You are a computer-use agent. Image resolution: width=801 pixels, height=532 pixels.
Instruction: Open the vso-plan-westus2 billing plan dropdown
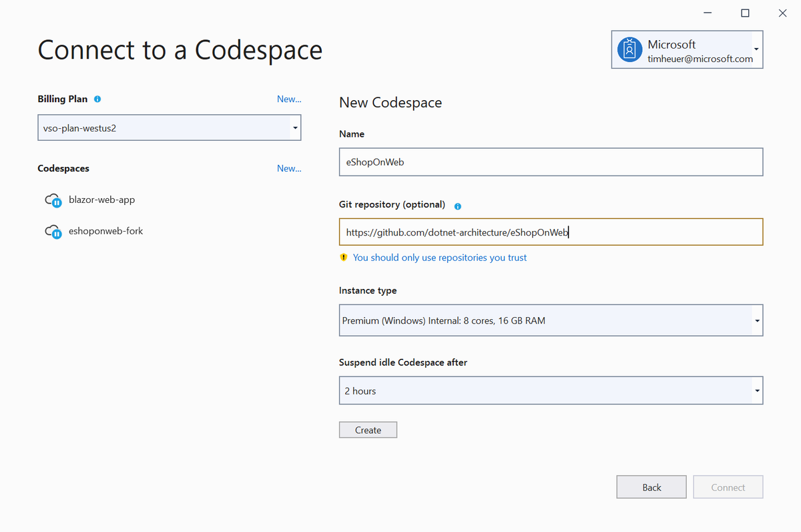(169, 127)
